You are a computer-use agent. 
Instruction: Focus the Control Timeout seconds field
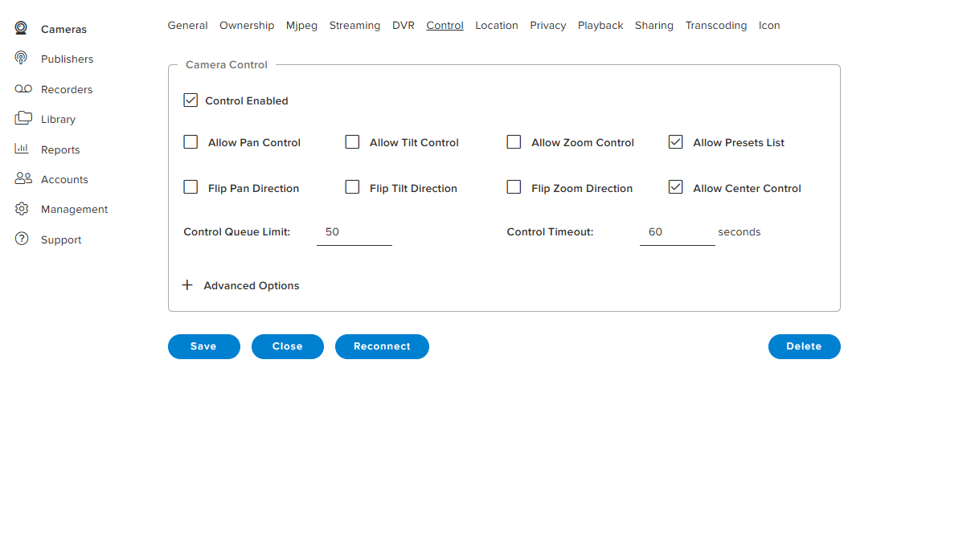678,231
